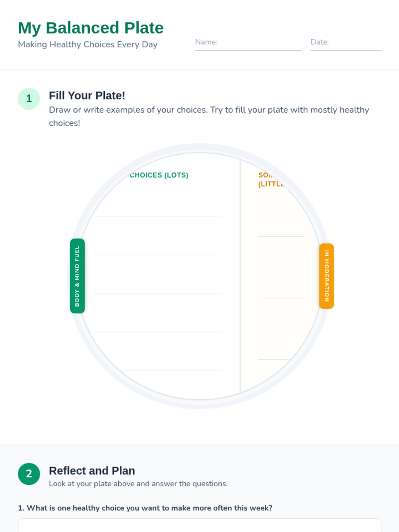Click the vertical divider inside the plate
399x532 pixels.
click(x=240, y=276)
